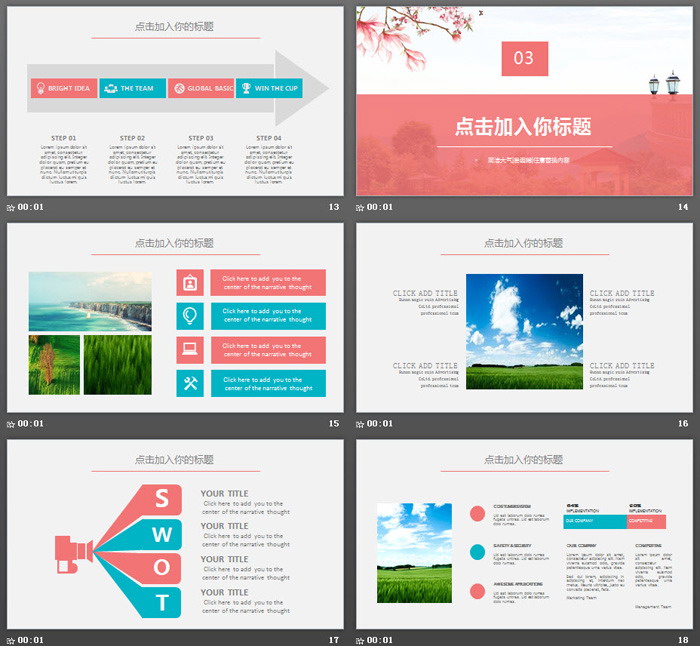Click the STEP 01 text heading on slide 13
The width and height of the screenshot is (700, 646).
pyautogui.click(x=63, y=138)
